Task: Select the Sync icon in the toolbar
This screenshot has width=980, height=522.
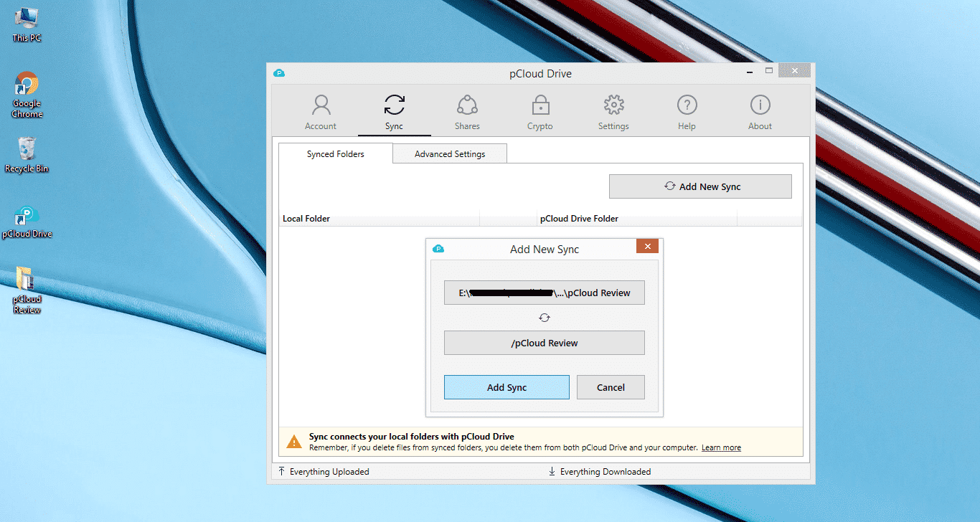Action: [394, 105]
